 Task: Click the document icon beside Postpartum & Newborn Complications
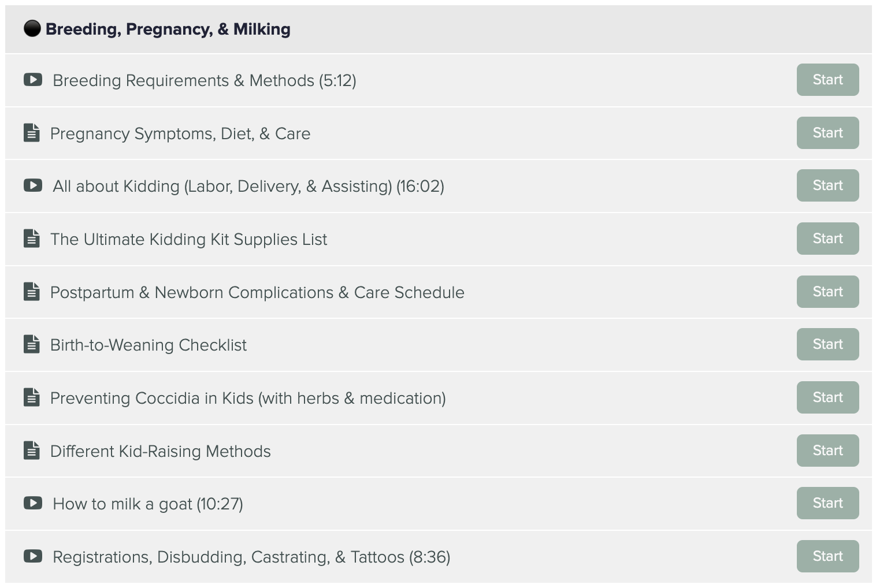tap(32, 292)
